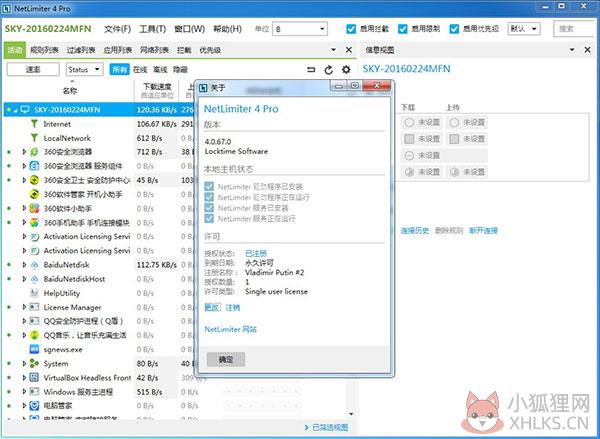Image resolution: width=600 pixels, height=439 pixels.
Task: Click the 已筛选视图 link at bottom
Action: pyautogui.click(x=330, y=427)
